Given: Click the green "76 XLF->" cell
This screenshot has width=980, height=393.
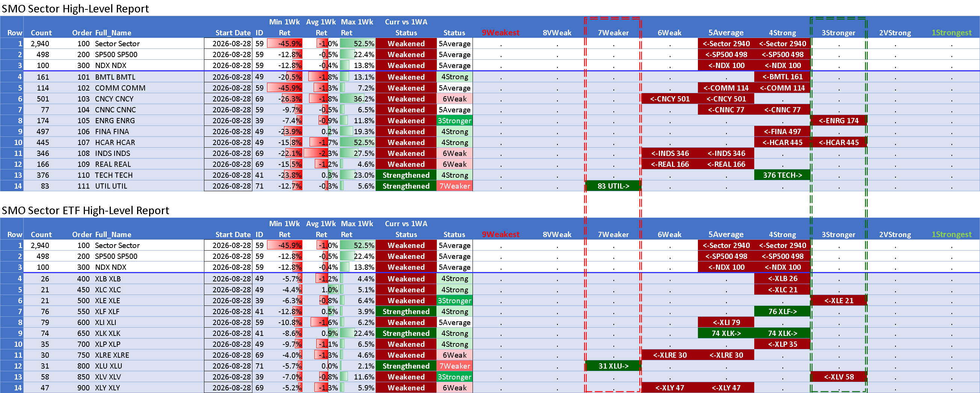Looking at the screenshot, I should tap(782, 311).
